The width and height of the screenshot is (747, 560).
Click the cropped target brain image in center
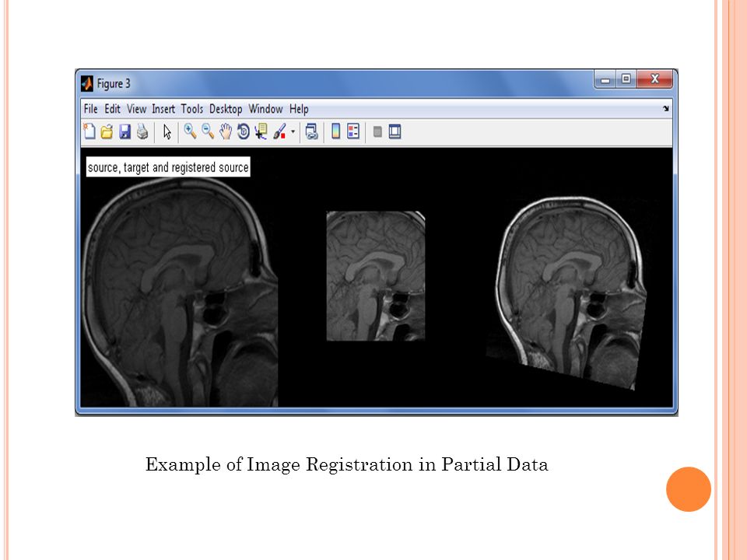[375, 276]
